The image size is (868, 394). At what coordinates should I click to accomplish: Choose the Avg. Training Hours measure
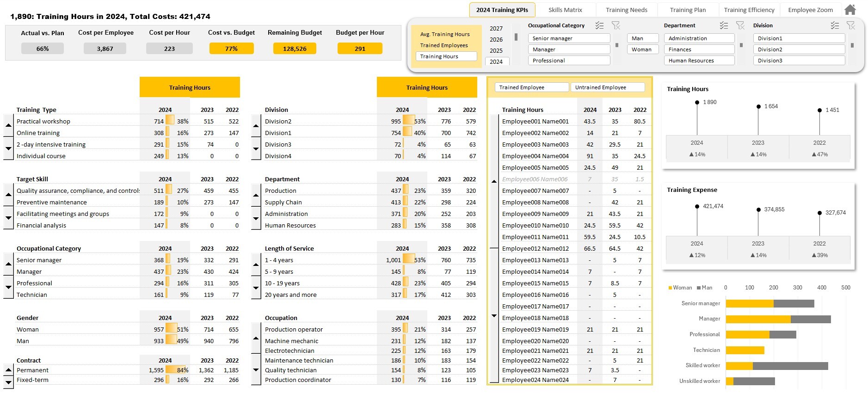[x=444, y=34]
